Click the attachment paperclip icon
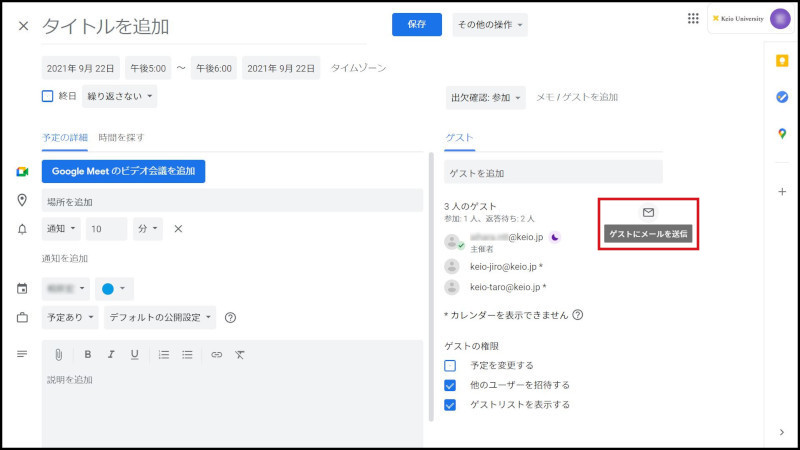Image resolution: width=800 pixels, height=450 pixels. 59,354
